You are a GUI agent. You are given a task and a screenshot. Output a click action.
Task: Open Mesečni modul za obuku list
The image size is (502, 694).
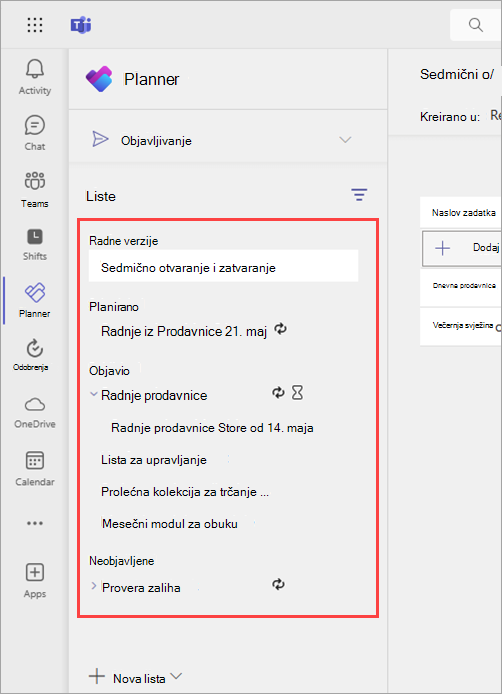click(170, 524)
